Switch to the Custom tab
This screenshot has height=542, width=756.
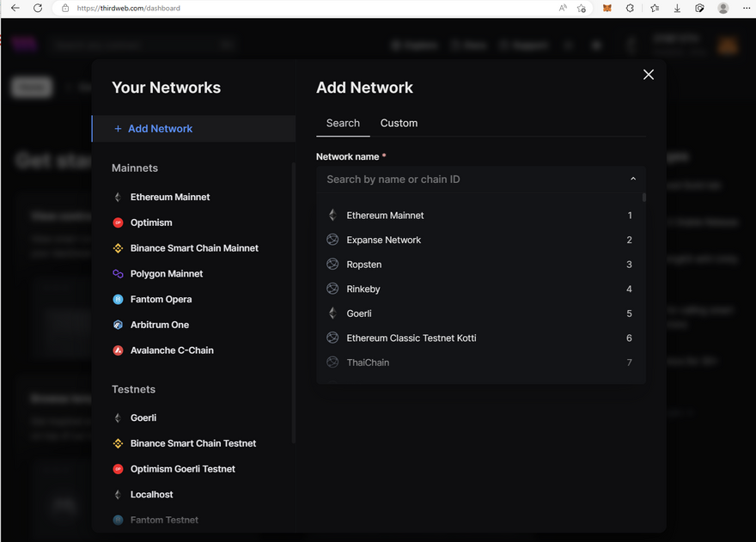(x=399, y=123)
